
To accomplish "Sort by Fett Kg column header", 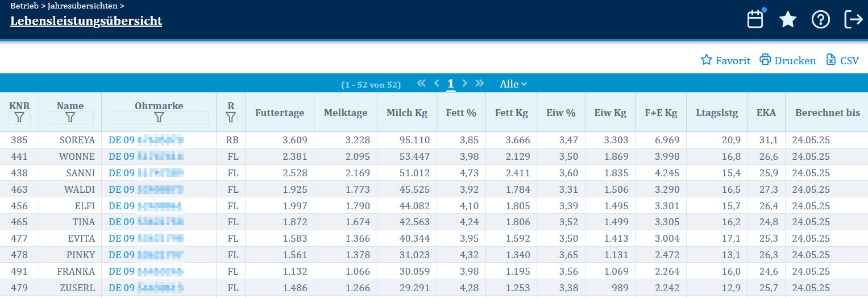I will point(512,113).
